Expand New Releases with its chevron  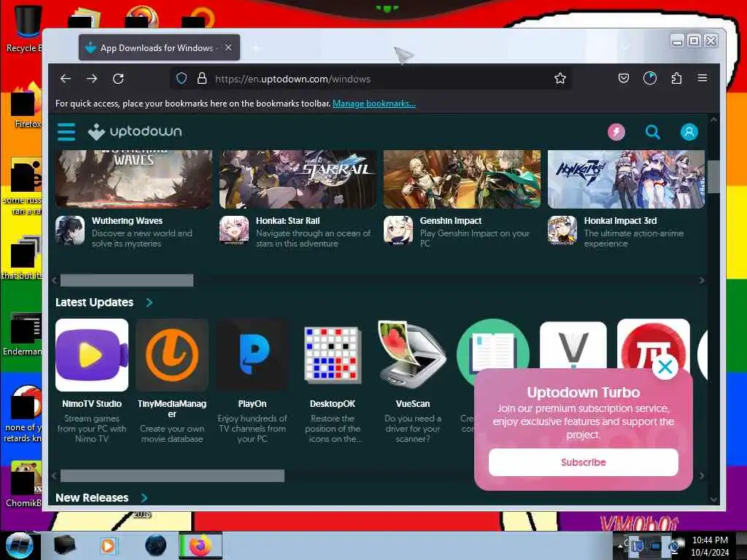[x=144, y=497]
